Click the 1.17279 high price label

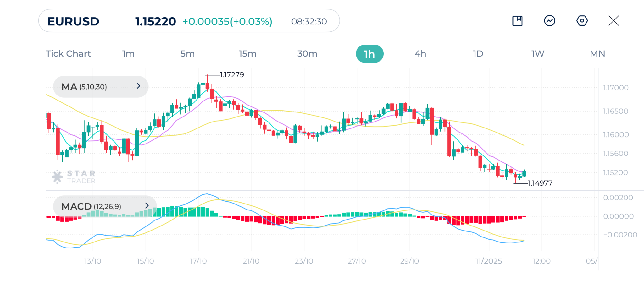pos(232,75)
